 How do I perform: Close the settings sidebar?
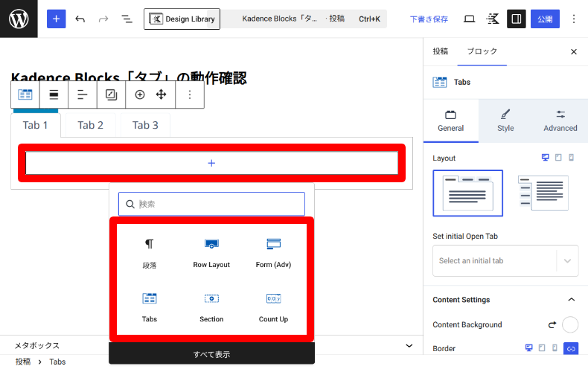[574, 52]
